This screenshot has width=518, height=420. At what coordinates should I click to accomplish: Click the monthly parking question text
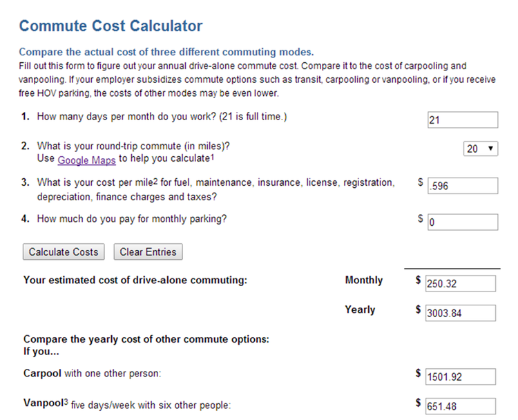tap(132, 220)
